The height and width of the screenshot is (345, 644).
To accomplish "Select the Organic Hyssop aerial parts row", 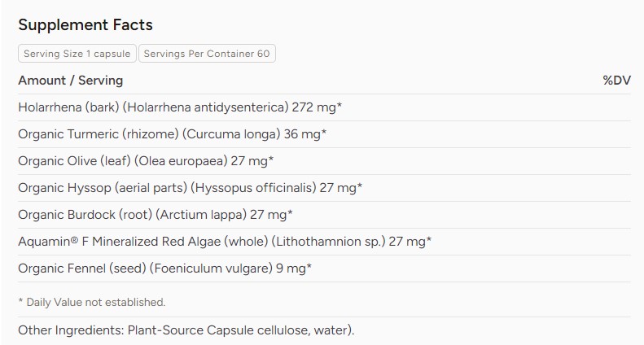I will [x=325, y=188].
